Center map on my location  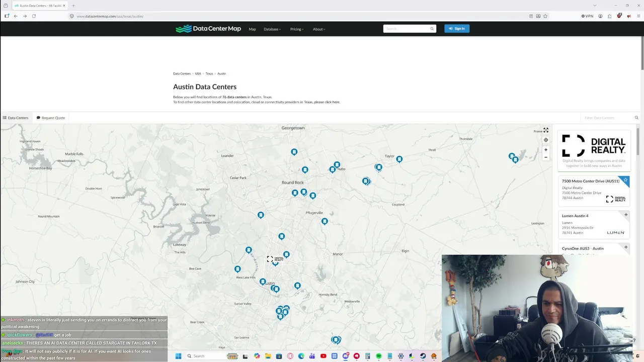tap(546, 140)
